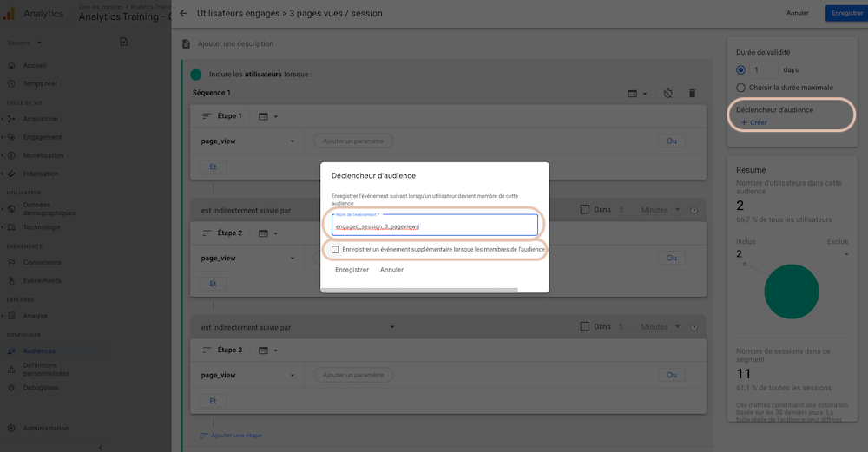The height and width of the screenshot is (452, 868).
Task: Go to Accueil in the sidebar
Action: coord(35,65)
